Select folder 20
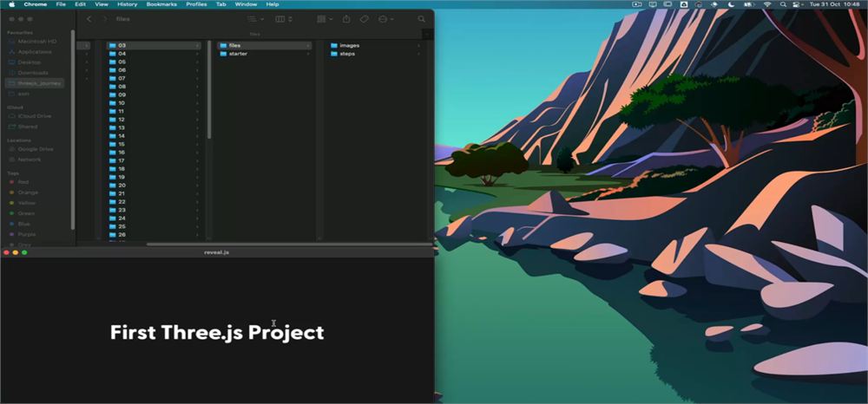This screenshot has height=404, width=868. coord(154,186)
